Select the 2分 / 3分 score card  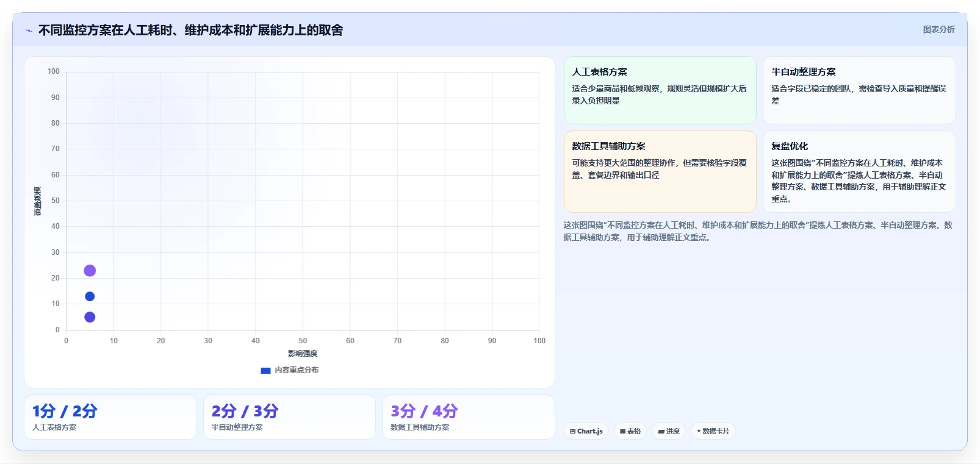(289, 417)
